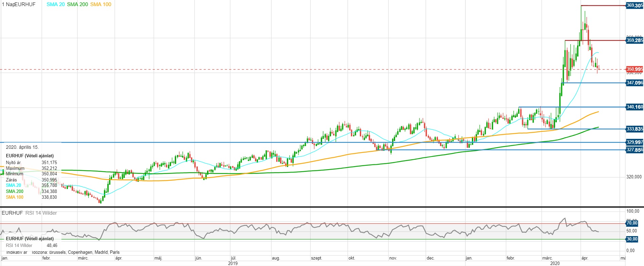Screen dimensions: 644x266
Task: Click the SMA 20 legend label at top
Action: coord(56,4)
